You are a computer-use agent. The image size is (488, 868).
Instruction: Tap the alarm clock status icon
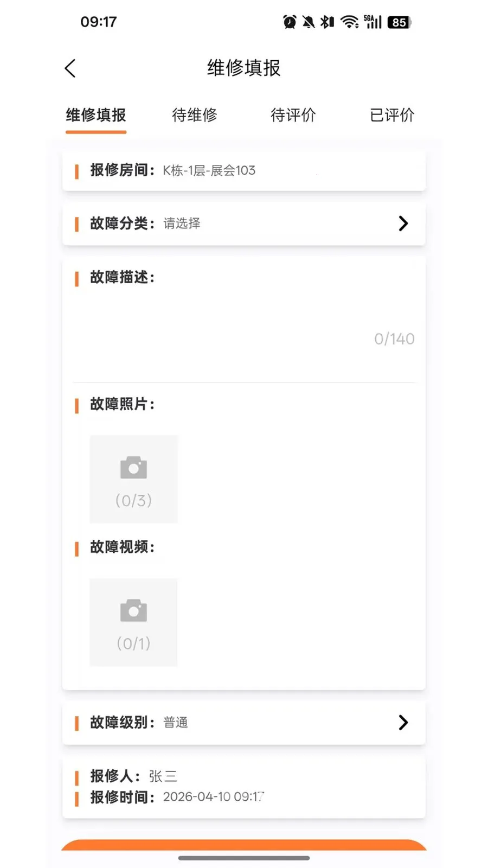(x=290, y=22)
